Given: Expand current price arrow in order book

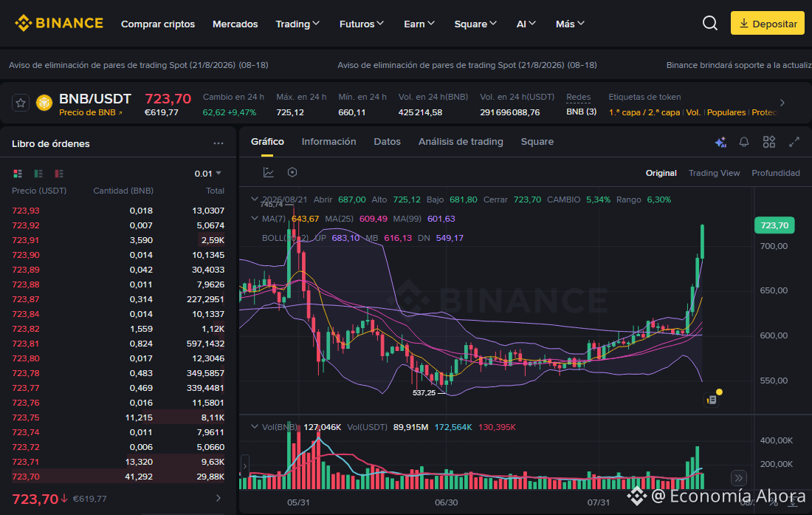Looking at the screenshot, I should pyautogui.click(x=219, y=498).
